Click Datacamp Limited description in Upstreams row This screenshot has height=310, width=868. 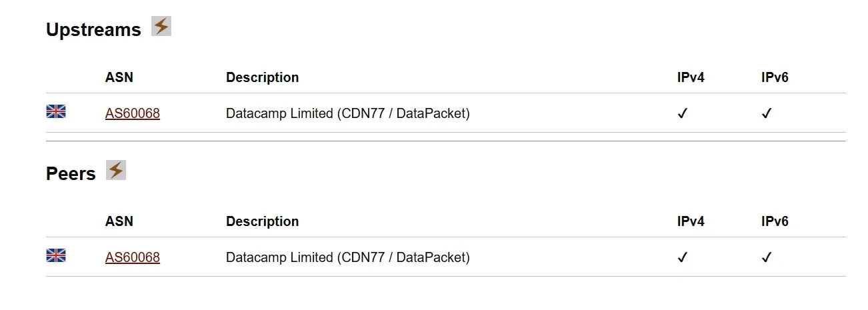tap(348, 114)
